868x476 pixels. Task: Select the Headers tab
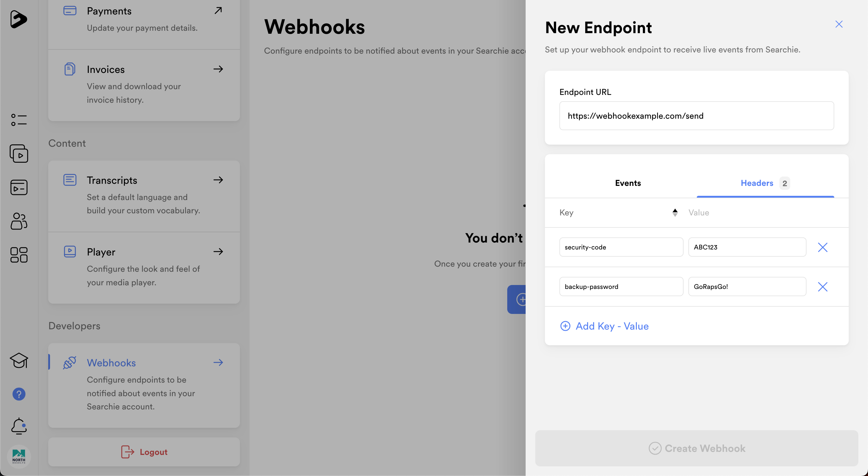(x=757, y=183)
